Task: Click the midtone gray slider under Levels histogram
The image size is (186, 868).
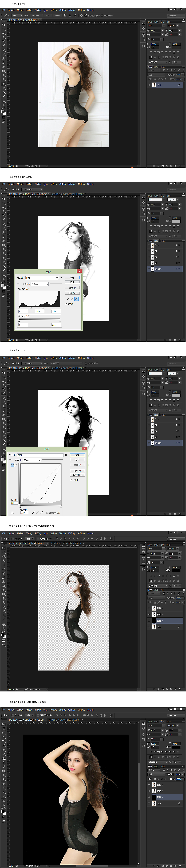Action: [x=31, y=308]
